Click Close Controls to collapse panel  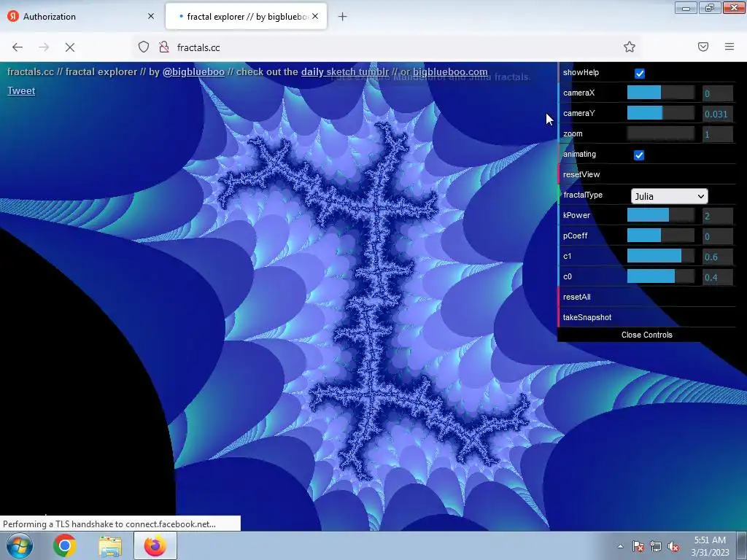point(647,335)
